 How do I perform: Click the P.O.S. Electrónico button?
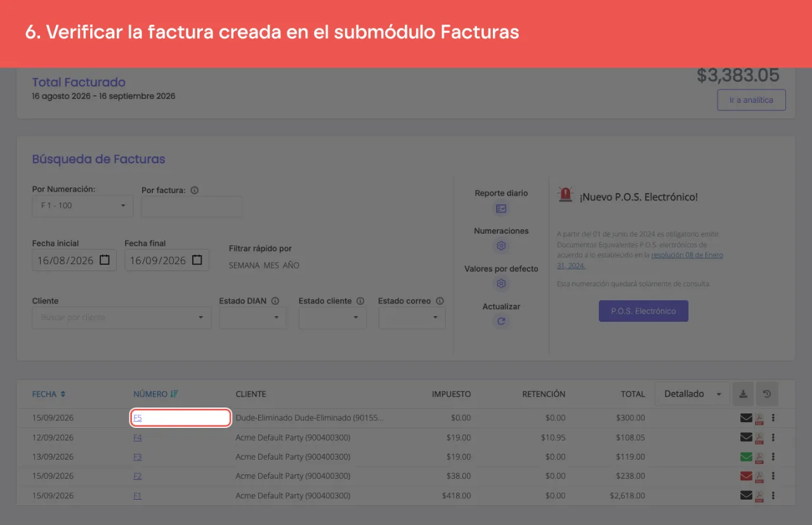coord(643,311)
